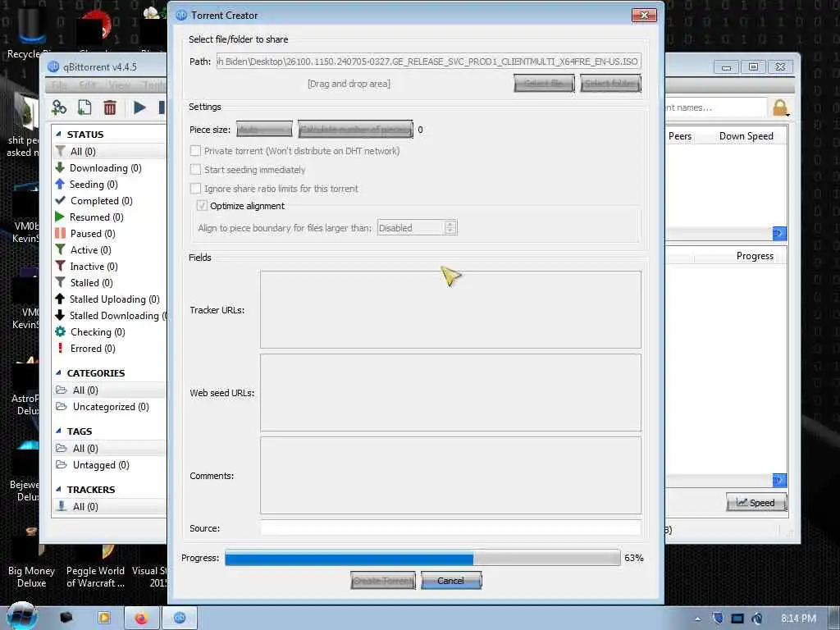The width and height of the screenshot is (840, 630).
Task: Click the Path input field
Action: [428, 62]
